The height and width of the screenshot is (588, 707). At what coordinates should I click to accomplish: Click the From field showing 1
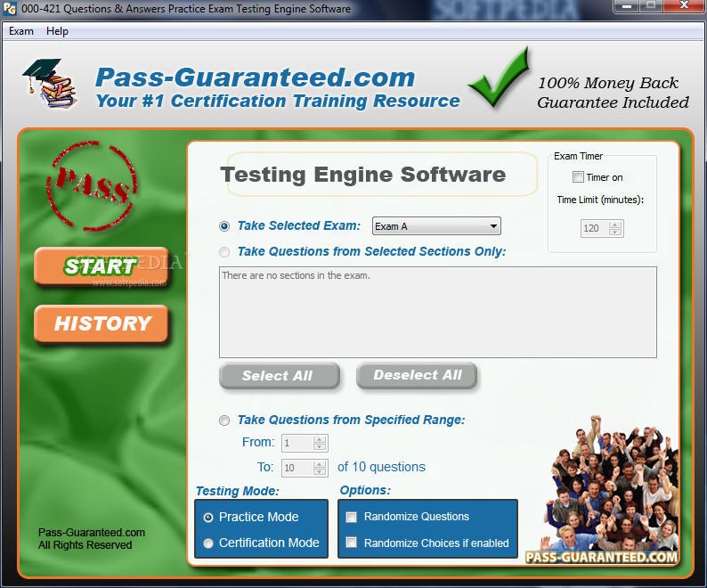[297, 443]
